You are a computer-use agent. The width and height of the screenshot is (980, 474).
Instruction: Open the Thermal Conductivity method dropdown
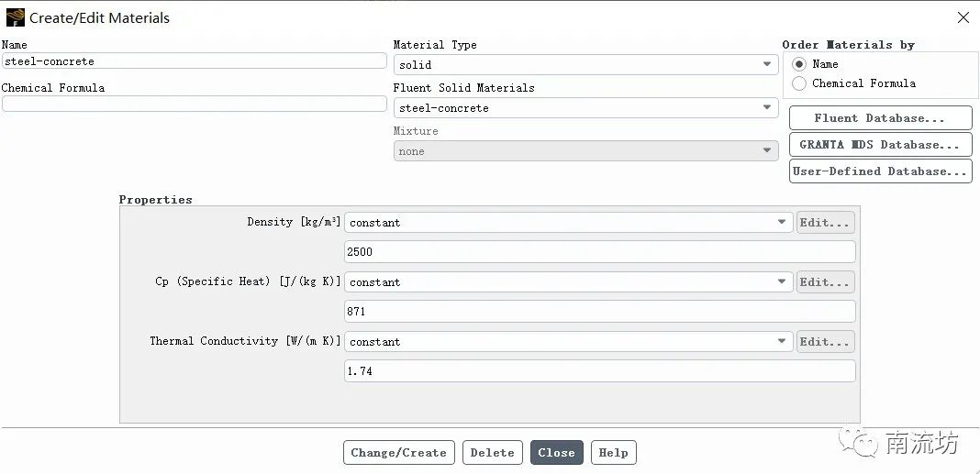(568, 342)
